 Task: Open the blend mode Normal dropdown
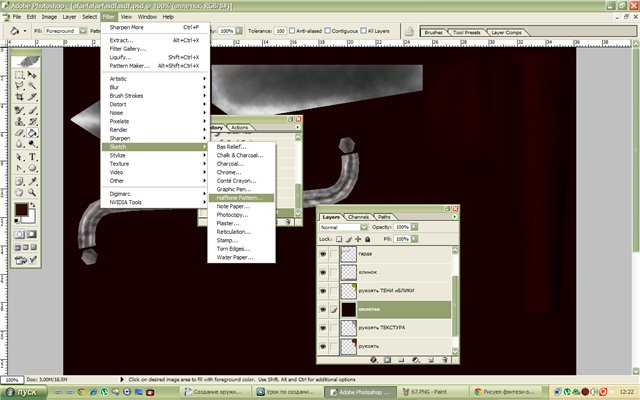363,227
